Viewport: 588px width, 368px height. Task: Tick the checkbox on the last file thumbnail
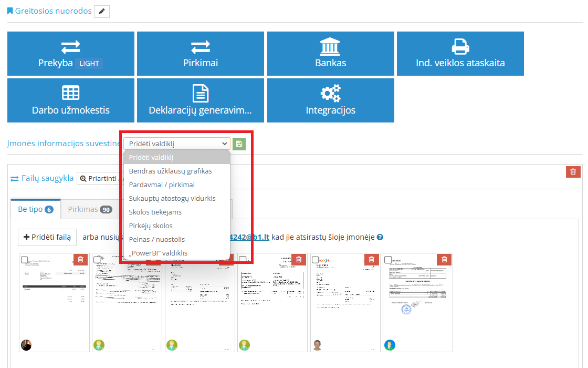tap(388, 260)
